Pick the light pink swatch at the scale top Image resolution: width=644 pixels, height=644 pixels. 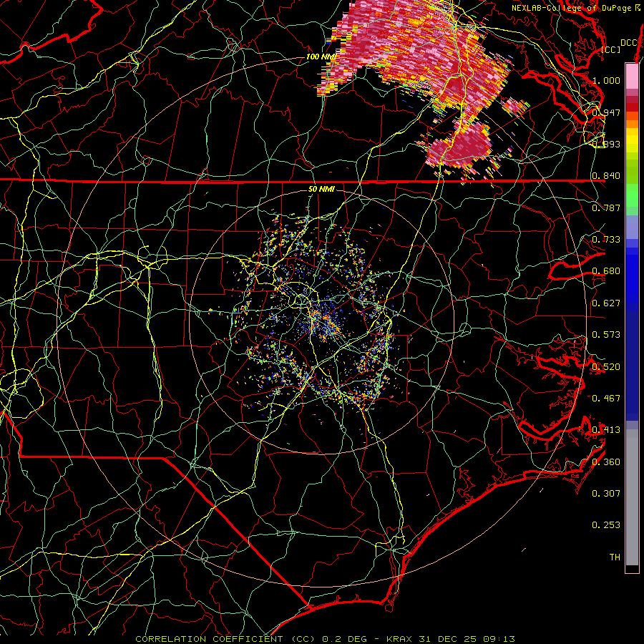(x=632, y=76)
